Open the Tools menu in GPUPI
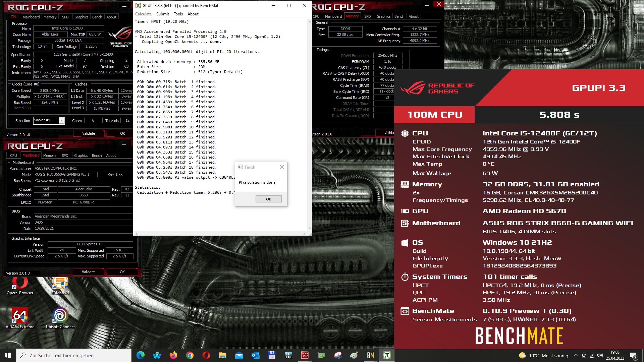The width and height of the screenshot is (644, 362). coord(178,14)
